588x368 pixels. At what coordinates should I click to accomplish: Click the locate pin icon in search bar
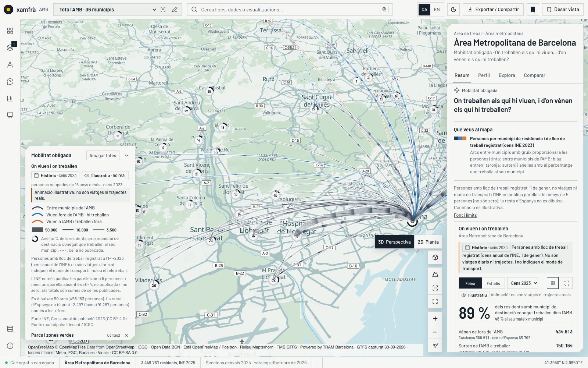pyautogui.click(x=384, y=10)
